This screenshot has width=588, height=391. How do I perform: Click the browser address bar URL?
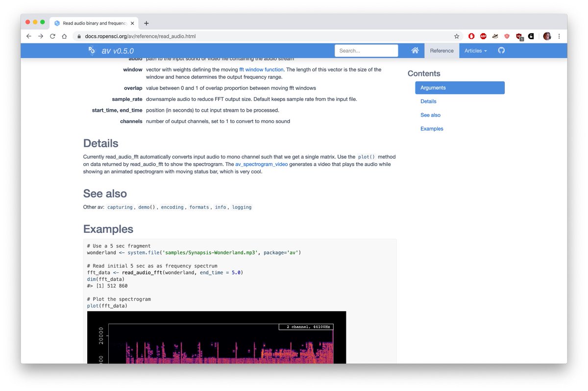click(x=139, y=36)
